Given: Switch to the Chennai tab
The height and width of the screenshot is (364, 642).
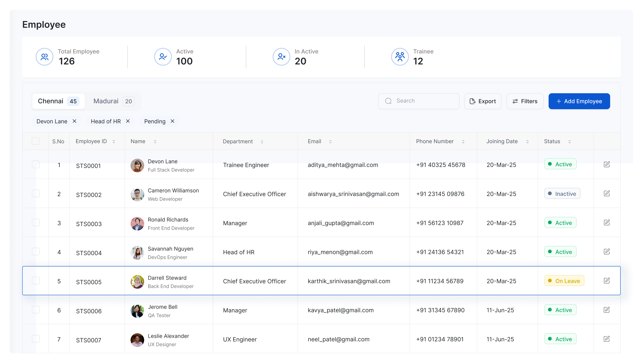Looking at the screenshot, I should click(58, 101).
